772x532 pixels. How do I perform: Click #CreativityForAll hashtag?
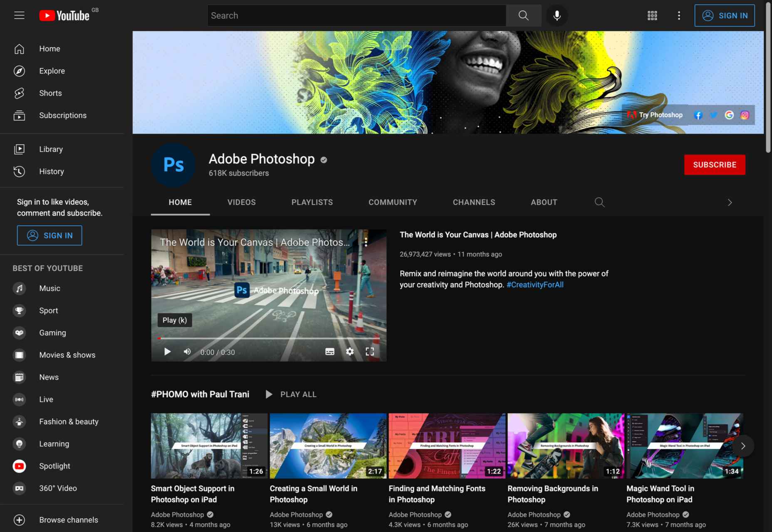point(535,285)
